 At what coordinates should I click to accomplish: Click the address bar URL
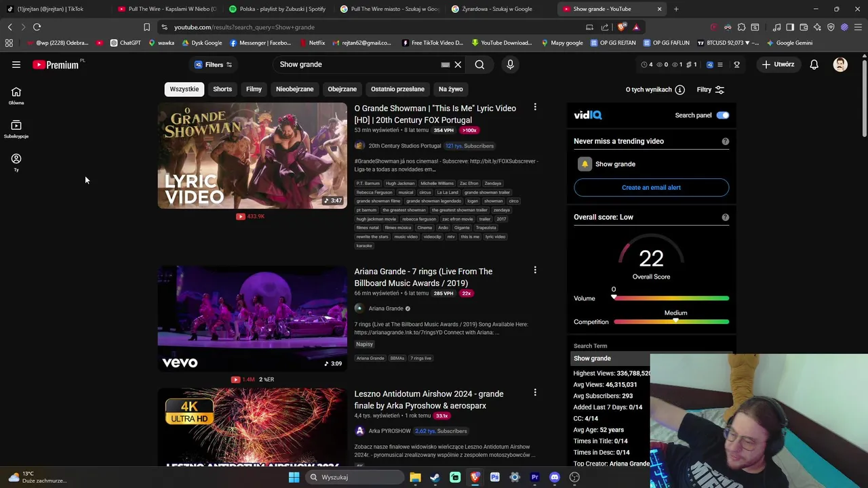(243, 27)
